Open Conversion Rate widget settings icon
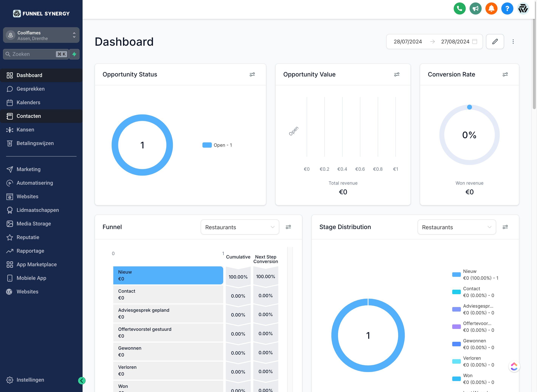The width and height of the screenshot is (537, 392). point(505,75)
